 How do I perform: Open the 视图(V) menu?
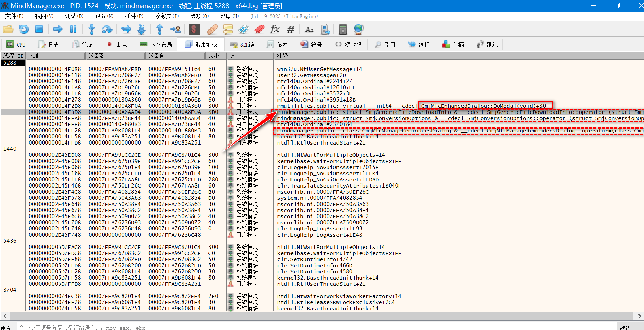tap(44, 16)
